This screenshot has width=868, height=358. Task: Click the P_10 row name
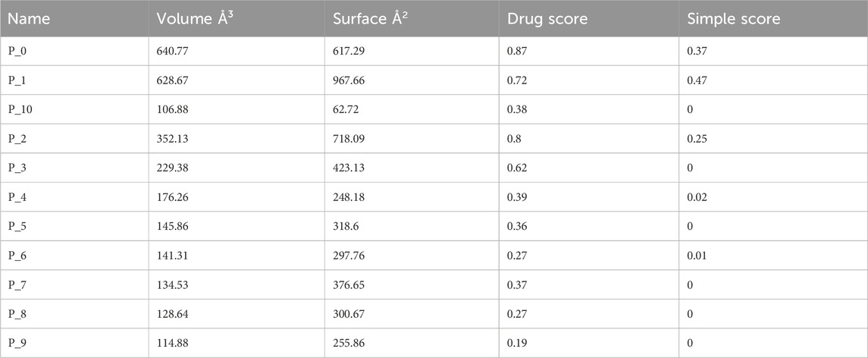click(x=20, y=110)
